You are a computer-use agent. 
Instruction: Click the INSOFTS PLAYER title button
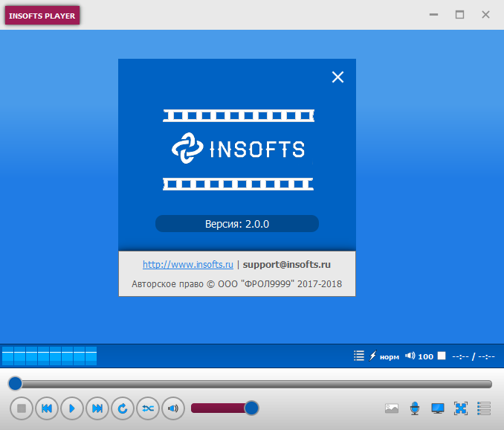click(42, 16)
